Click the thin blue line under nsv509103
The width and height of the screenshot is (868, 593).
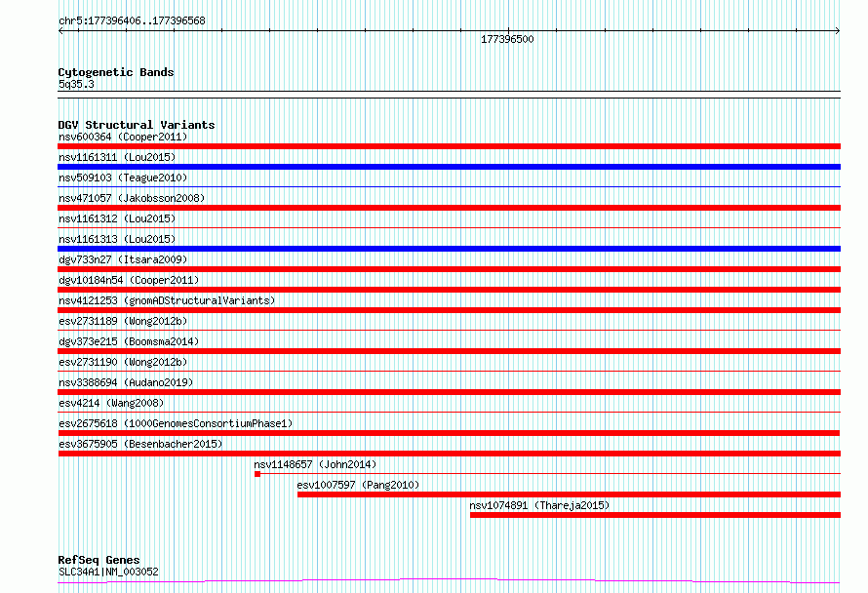tap(449, 186)
